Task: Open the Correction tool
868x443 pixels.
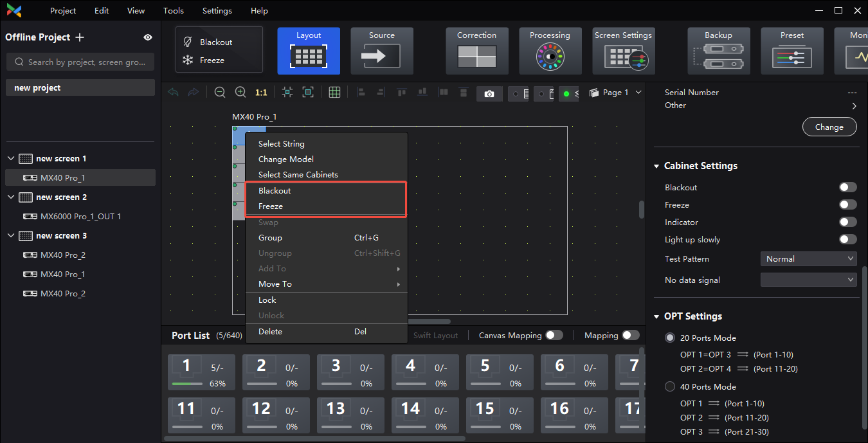Action: click(477, 51)
